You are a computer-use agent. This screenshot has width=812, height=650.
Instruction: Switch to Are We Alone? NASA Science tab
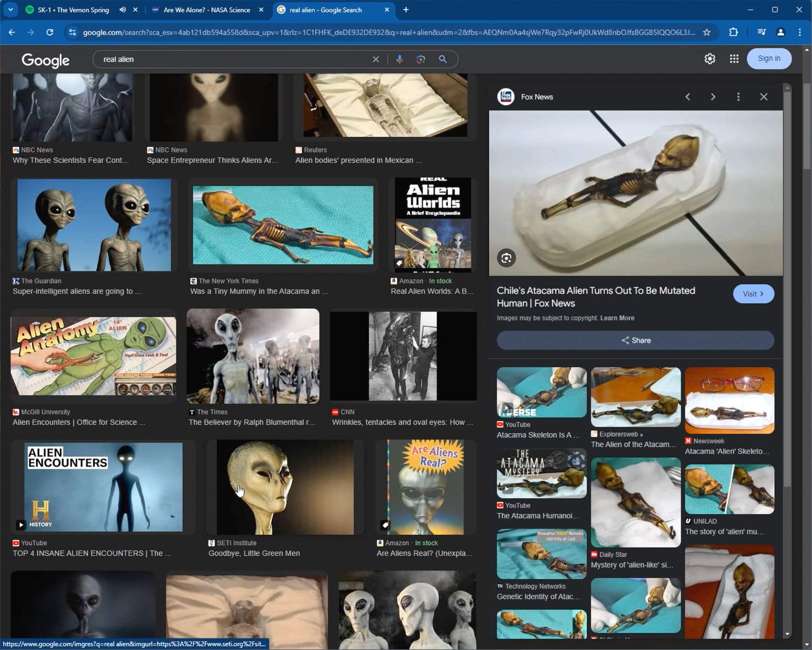coord(207,10)
